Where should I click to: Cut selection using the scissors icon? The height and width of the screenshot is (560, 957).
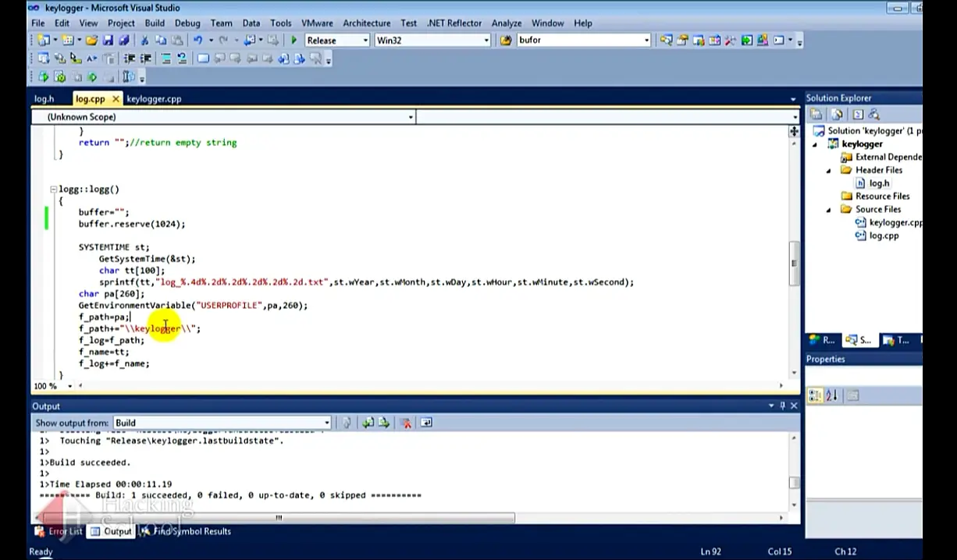click(x=144, y=41)
